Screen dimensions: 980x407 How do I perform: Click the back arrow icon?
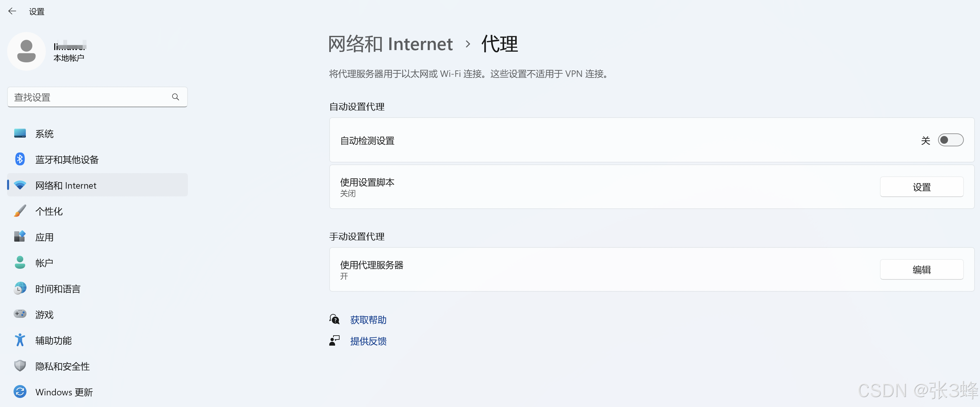[x=12, y=11]
